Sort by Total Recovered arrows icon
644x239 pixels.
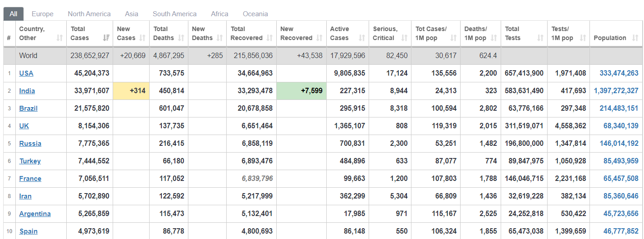pos(269,38)
